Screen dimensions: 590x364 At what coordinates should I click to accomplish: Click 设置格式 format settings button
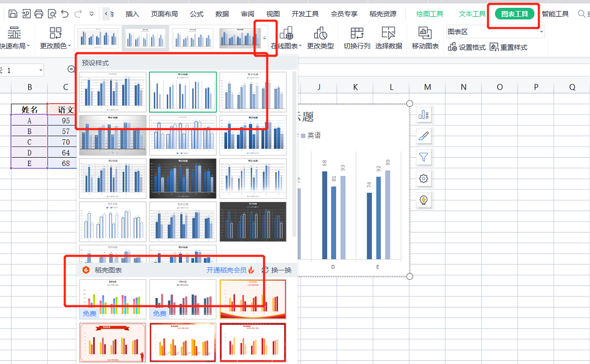click(x=467, y=47)
